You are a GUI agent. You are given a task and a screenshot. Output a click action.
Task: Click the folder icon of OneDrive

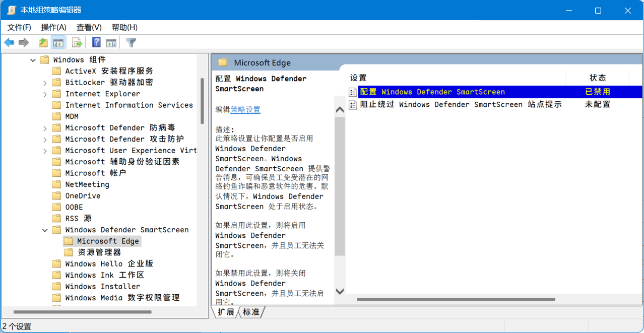coord(56,195)
